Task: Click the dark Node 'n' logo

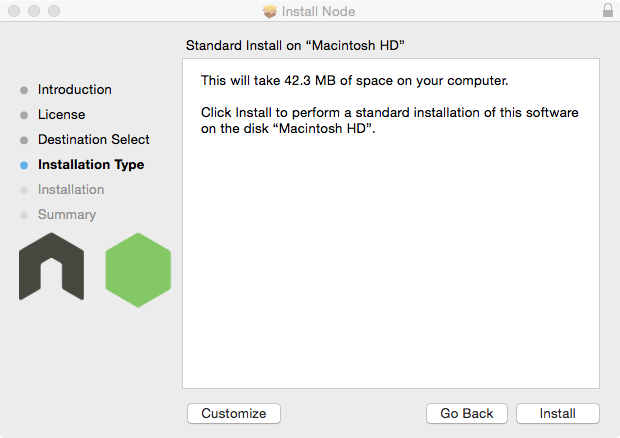Action: click(51, 267)
